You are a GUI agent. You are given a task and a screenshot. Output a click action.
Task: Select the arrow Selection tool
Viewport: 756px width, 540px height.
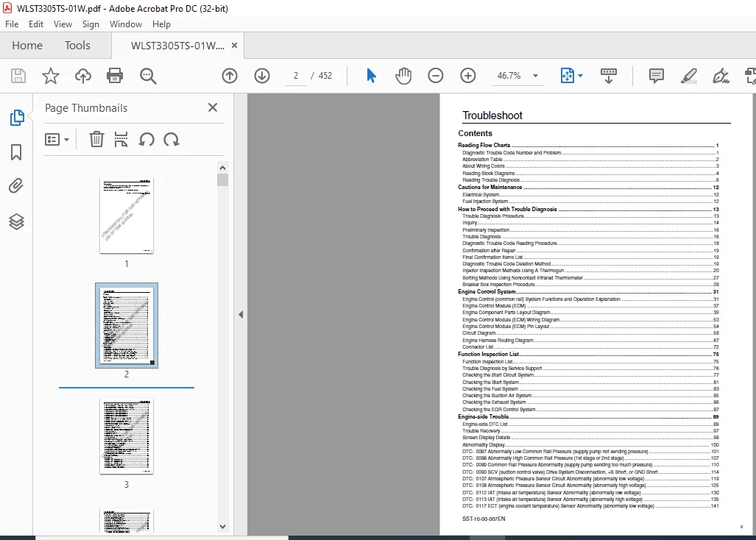coord(371,76)
